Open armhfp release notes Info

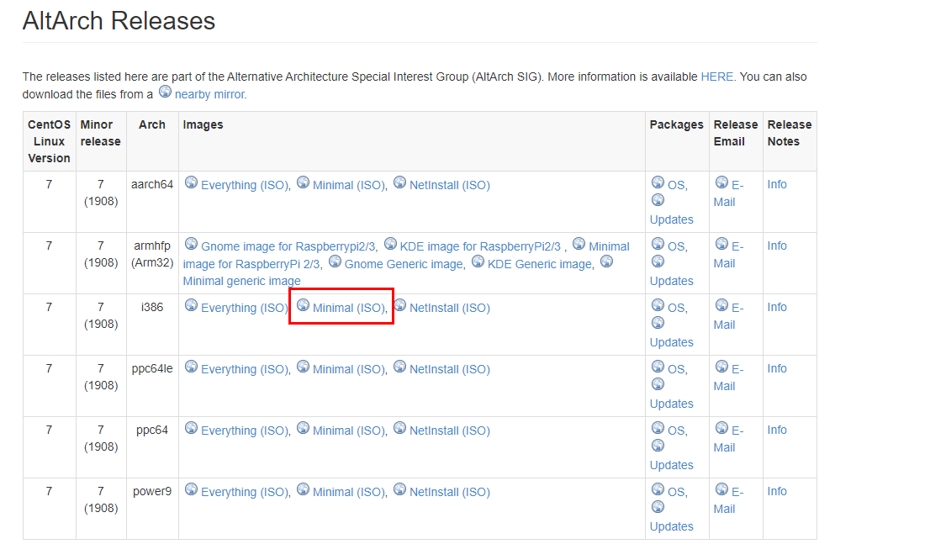[x=777, y=246]
